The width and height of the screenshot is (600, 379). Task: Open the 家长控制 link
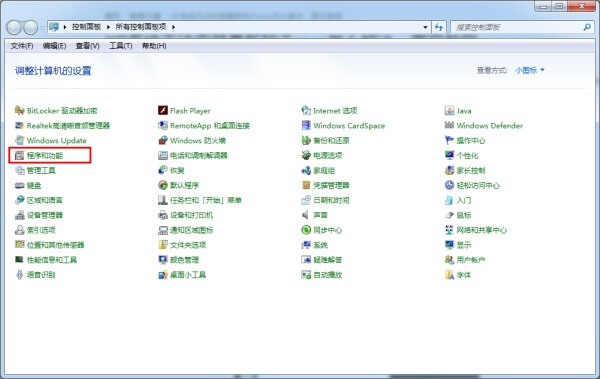tap(471, 170)
